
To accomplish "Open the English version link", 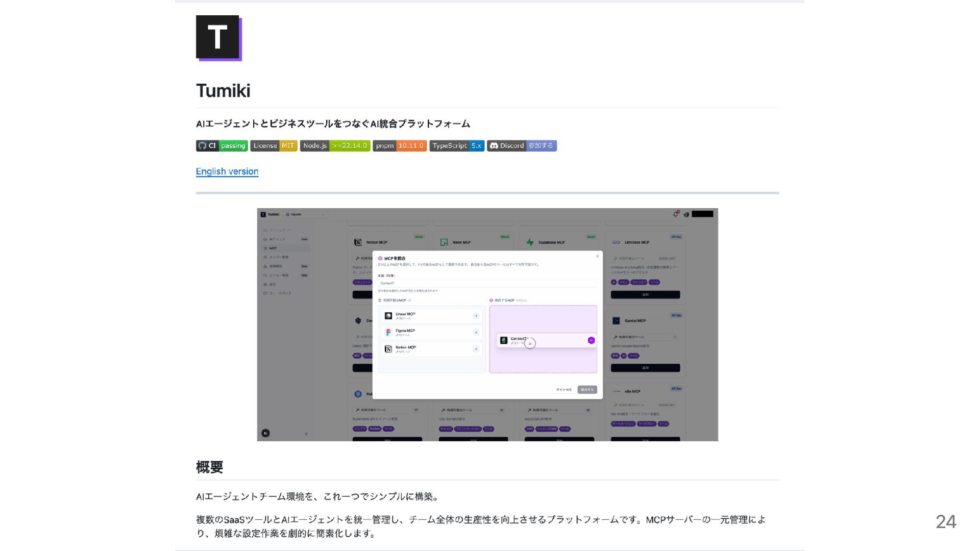I will [227, 171].
